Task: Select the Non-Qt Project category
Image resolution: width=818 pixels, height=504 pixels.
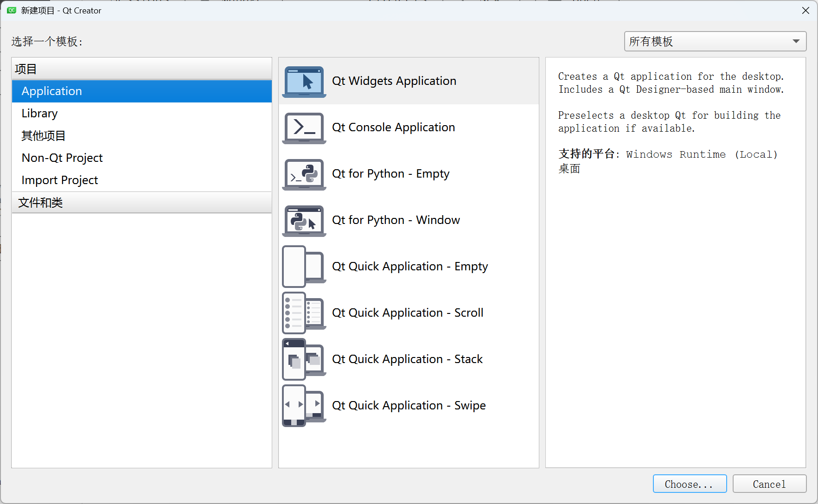Action: coord(142,158)
